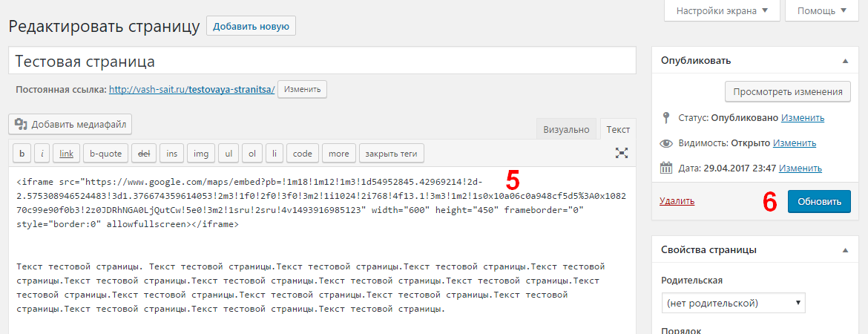Image resolution: width=868 pixels, height=334 pixels.
Task: Open Помощь help dropdown
Action: [823, 10]
